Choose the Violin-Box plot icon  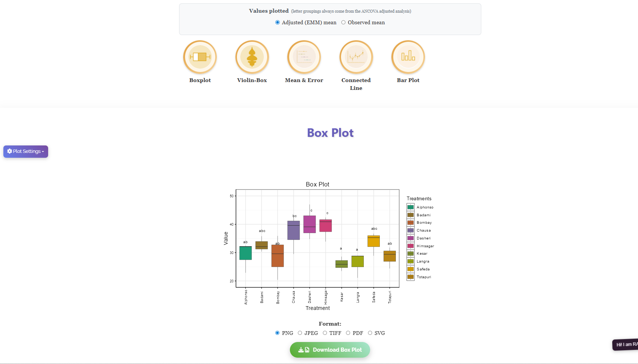pyautogui.click(x=252, y=57)
